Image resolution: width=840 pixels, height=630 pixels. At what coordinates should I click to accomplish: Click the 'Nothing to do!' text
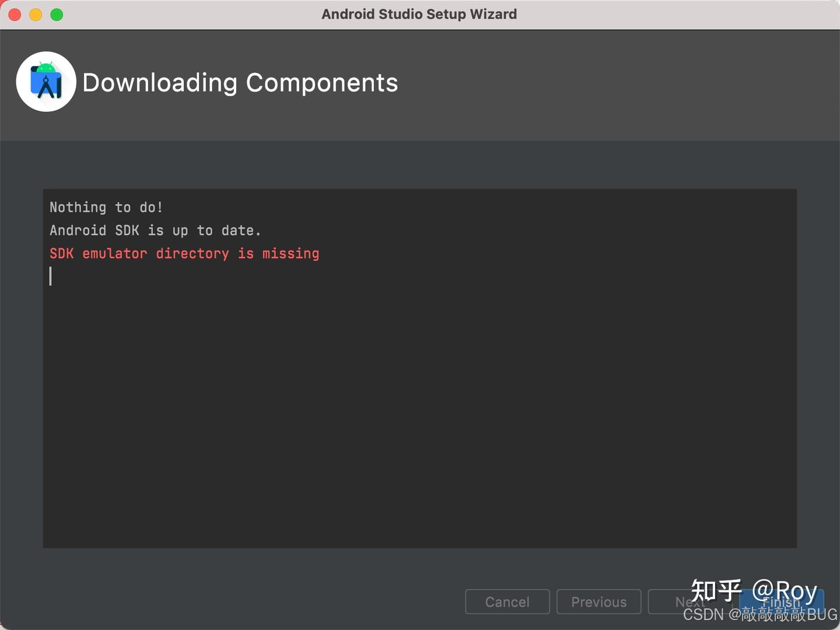point(106,206)
